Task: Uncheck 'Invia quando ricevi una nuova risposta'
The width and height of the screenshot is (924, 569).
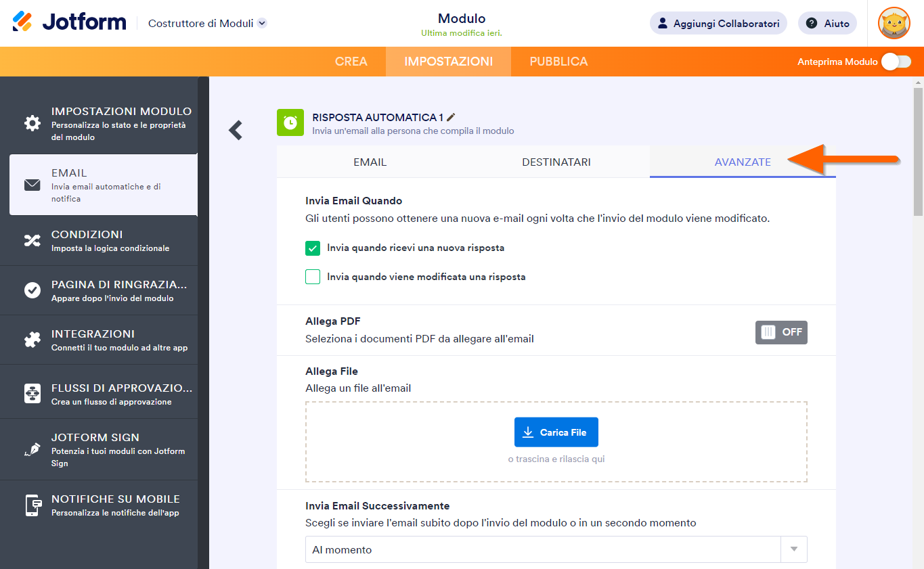Action: click(x=312, y=248)
